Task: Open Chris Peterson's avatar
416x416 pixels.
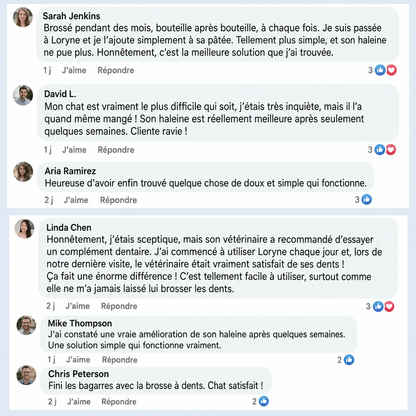Action: click(x=26, y=375)
